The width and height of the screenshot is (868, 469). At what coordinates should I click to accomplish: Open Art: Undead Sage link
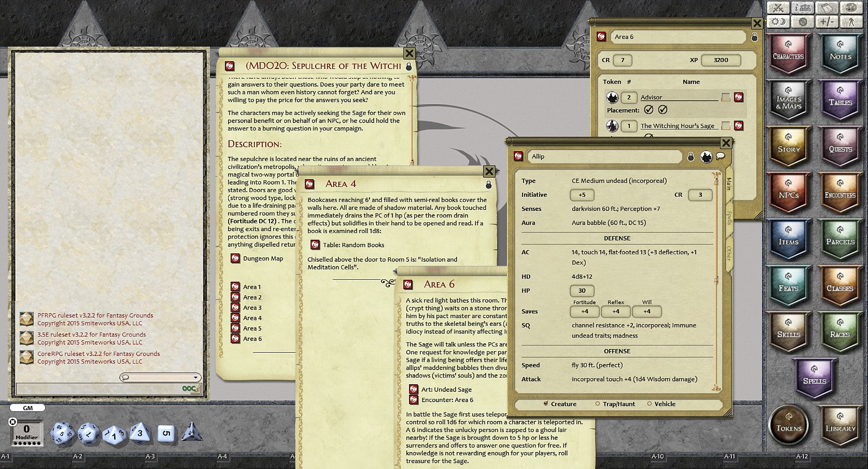point(413,389)
